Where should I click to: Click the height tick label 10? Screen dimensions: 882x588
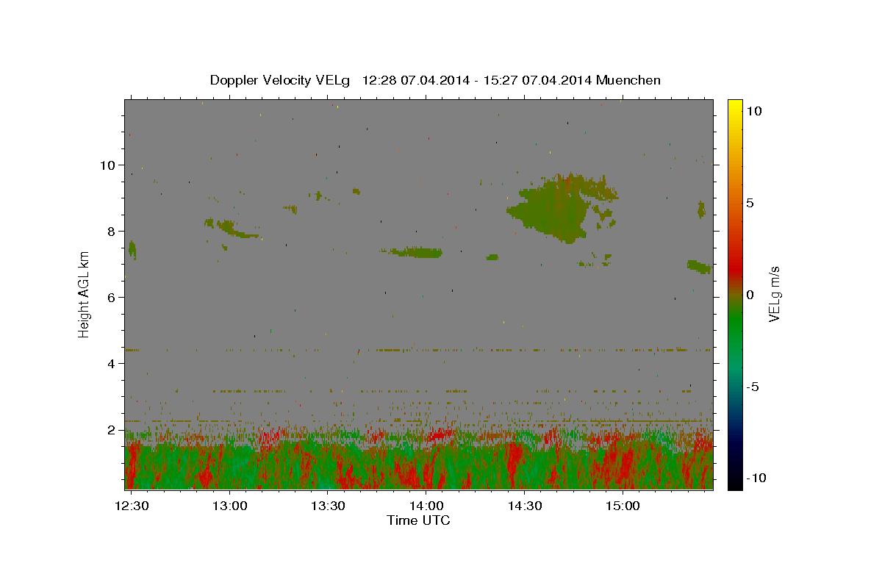[x=108, y=165]
